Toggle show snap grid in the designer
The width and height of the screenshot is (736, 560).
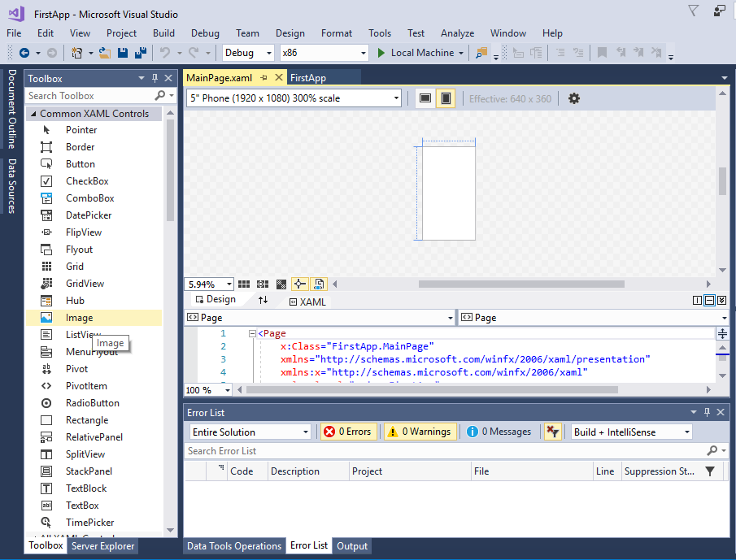pos(244,284)
